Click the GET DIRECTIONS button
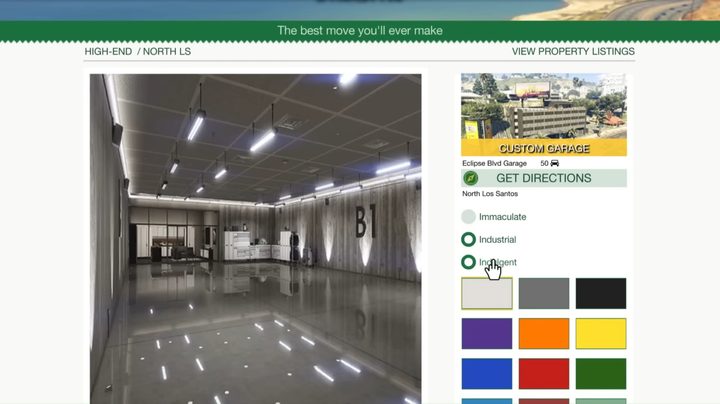The height and width of the screenshot is (404, 720). tap(544, 178)
